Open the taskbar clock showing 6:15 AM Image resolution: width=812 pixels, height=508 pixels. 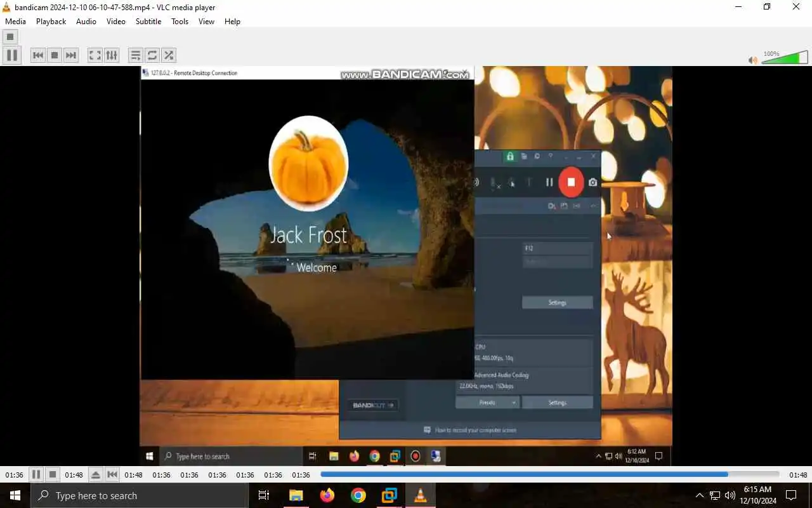pos(757,495)
